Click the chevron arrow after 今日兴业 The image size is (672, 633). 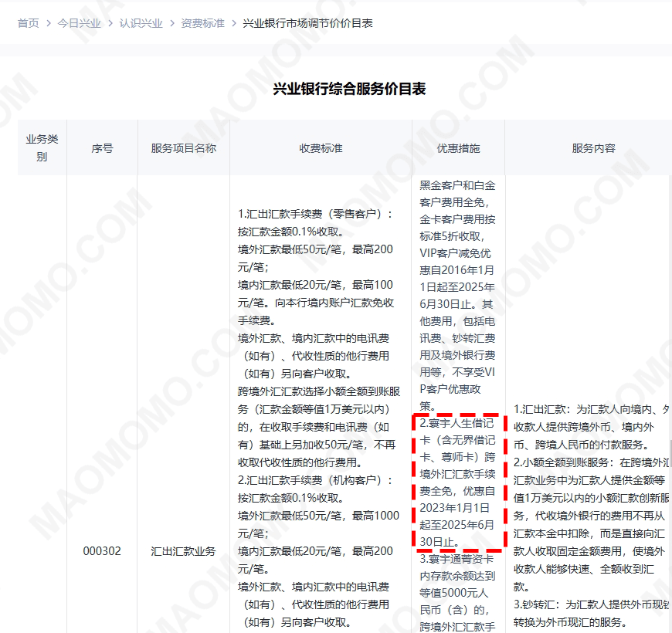click(x=110, y=23)
